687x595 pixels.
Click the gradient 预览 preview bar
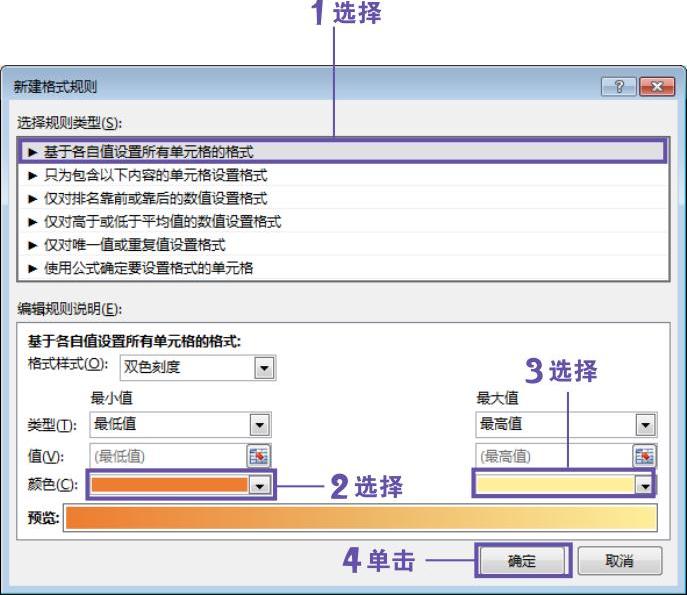click(360, 518)
